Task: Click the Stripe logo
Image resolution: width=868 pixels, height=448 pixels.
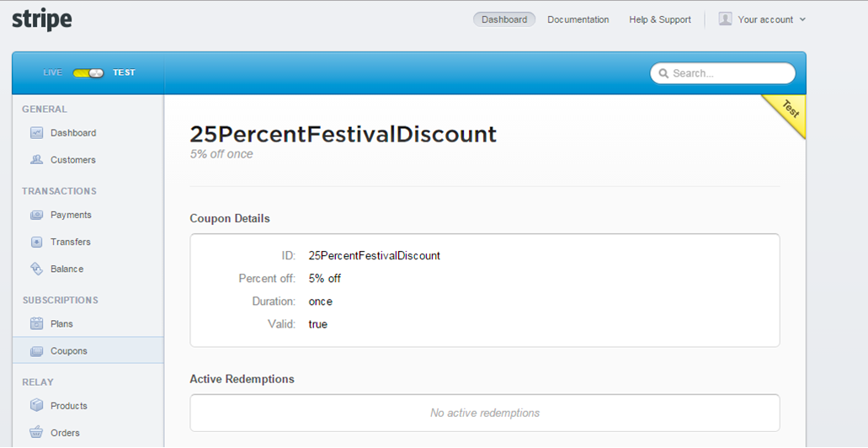Action: 41,19
